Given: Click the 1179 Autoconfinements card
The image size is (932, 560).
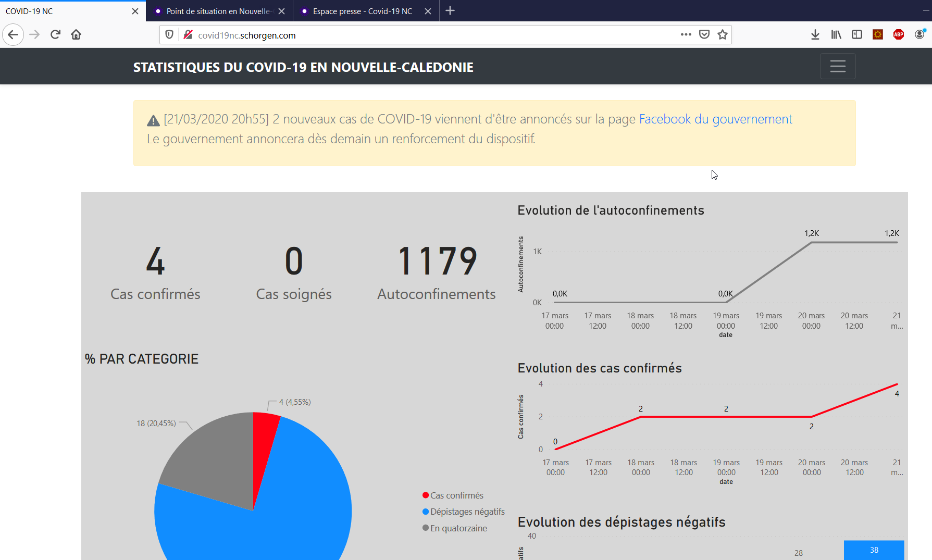Looking at the screenshot, I should [x=437, y=273].
